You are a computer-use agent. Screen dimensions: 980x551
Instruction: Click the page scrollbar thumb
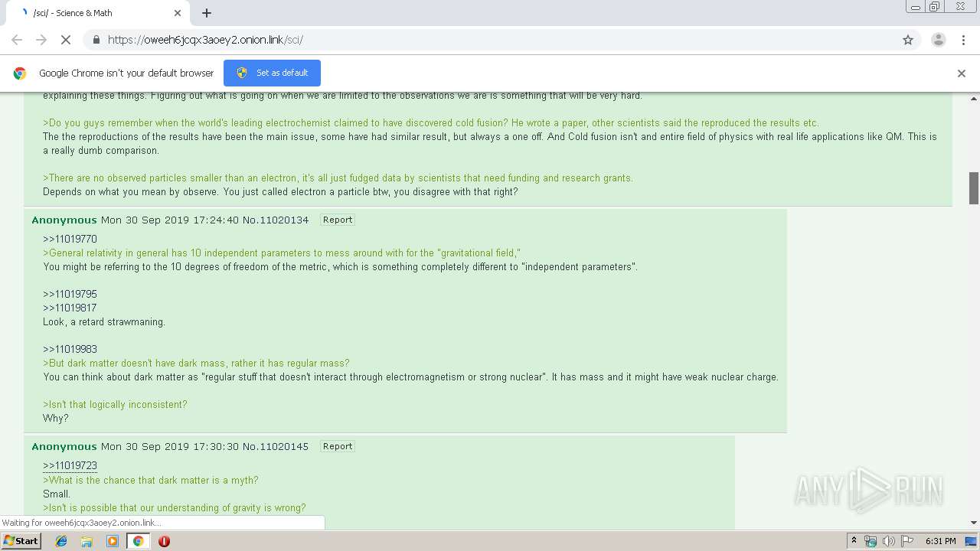coord(974,188)
